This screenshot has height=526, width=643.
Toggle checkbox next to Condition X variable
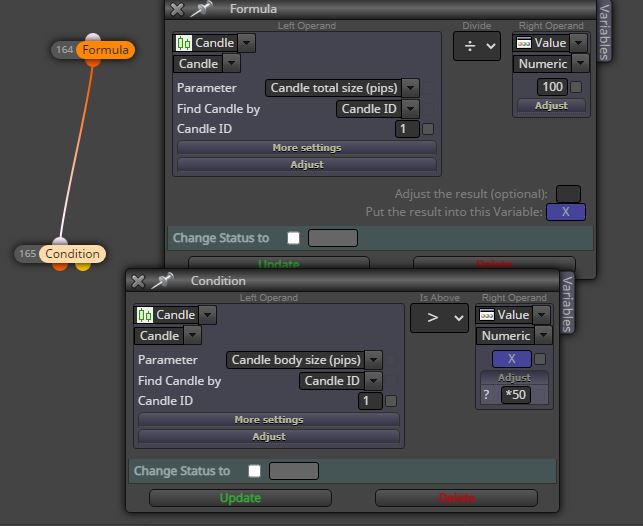click(x=540, y=359)
